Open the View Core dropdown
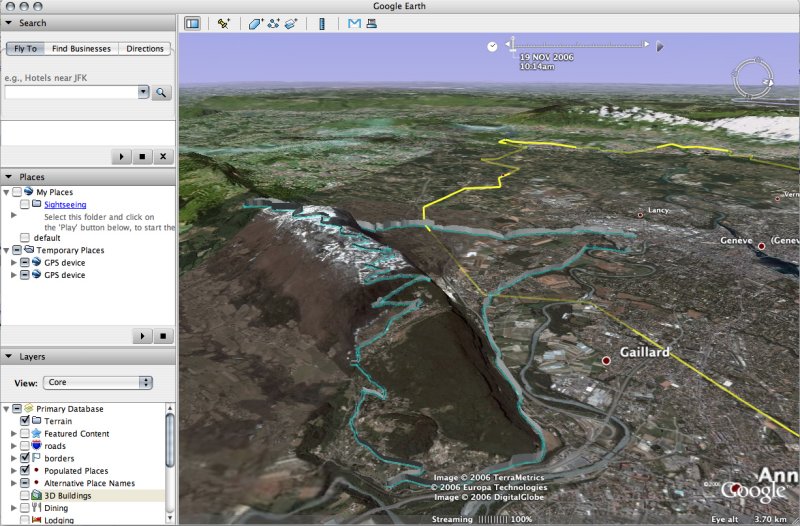This screenshot has height=526, width=800. (98, 382)
